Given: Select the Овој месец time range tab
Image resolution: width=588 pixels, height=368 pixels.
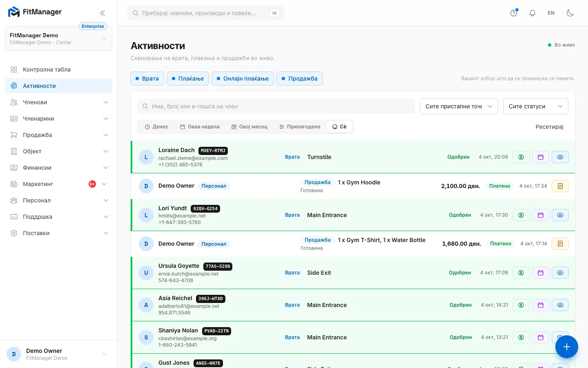Looking at the screenshot, I should [249, 127].
